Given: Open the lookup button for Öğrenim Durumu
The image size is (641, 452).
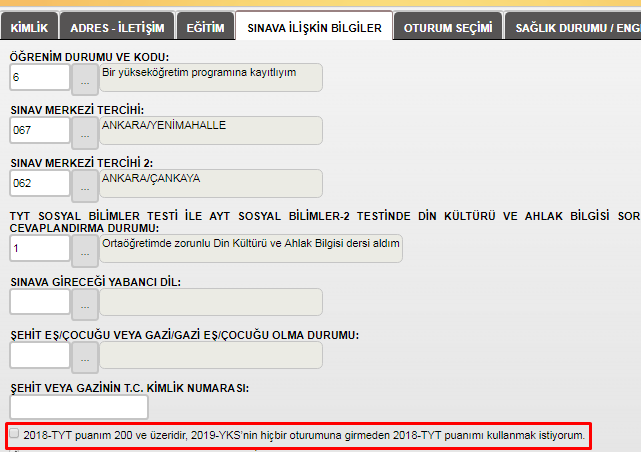Looking at the screenshot, I should 84,78.
